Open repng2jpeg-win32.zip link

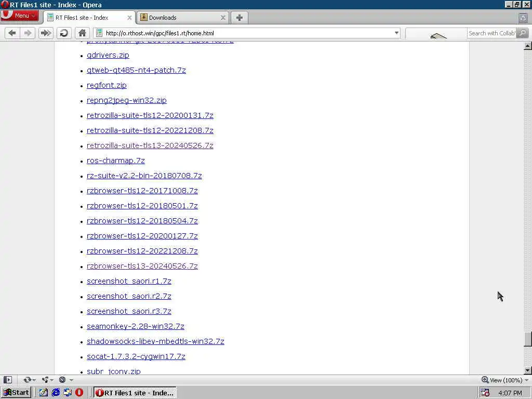[x=127, y=100]
